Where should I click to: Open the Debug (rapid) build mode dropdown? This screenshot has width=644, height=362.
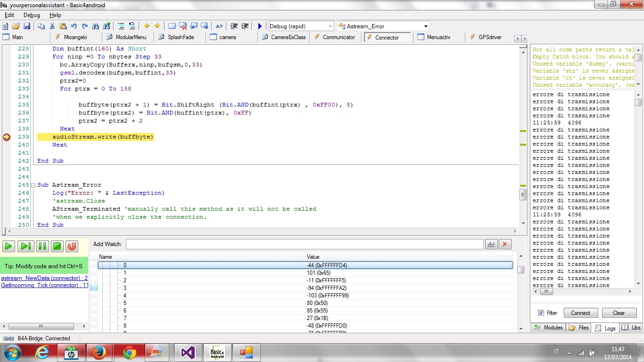click(330, 26)
